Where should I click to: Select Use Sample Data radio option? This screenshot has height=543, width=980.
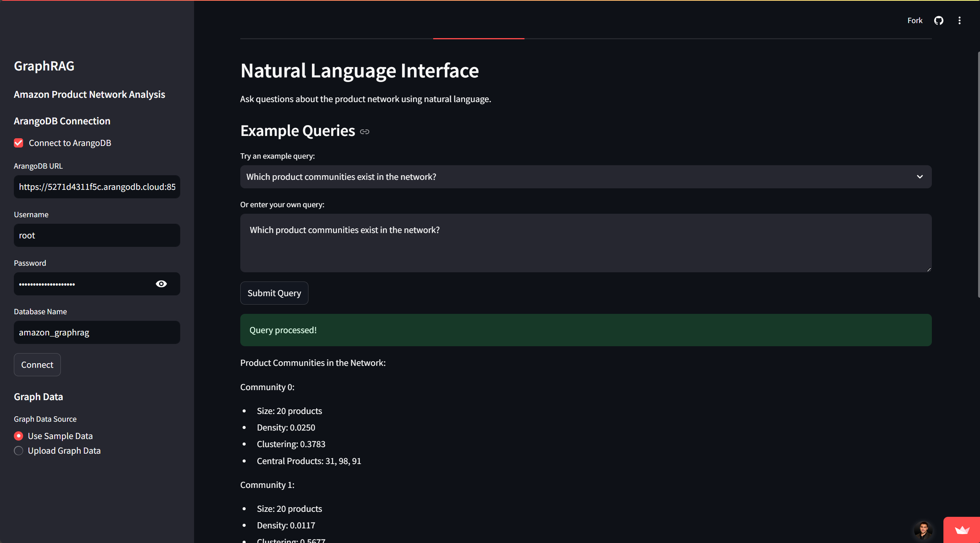pyautogui.click(x=18, y=436)
